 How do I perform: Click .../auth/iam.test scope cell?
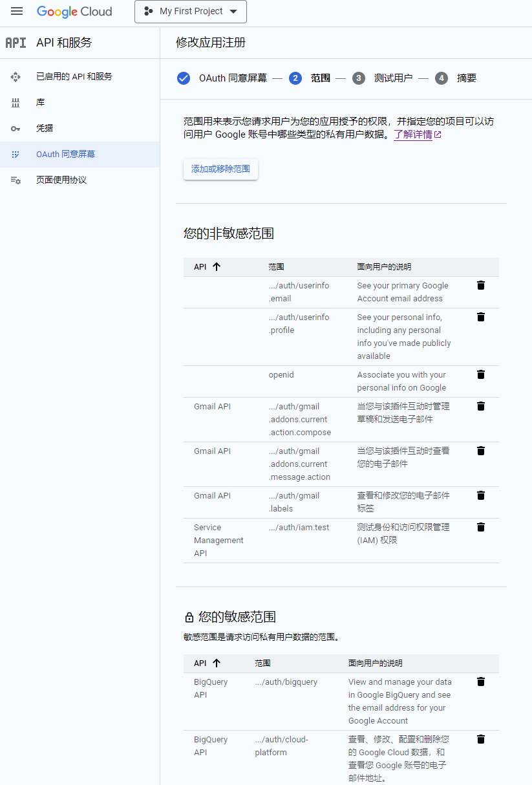click(x=299, y=528)
